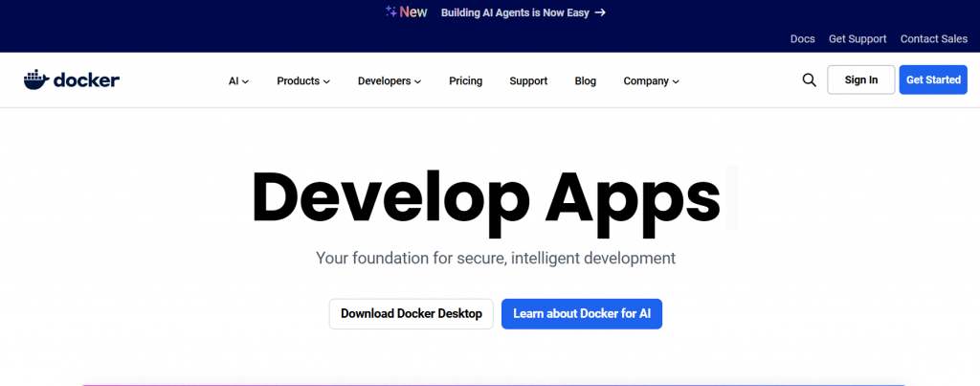Image resolution: width=980 pixels, height=386 pixels.
Task: Click Contact Sales link
Action: [x=934, y=38]
